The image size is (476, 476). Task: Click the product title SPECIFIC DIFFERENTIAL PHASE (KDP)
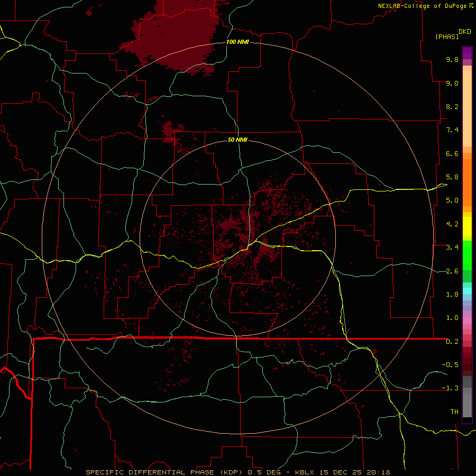[x=165, y=472]
